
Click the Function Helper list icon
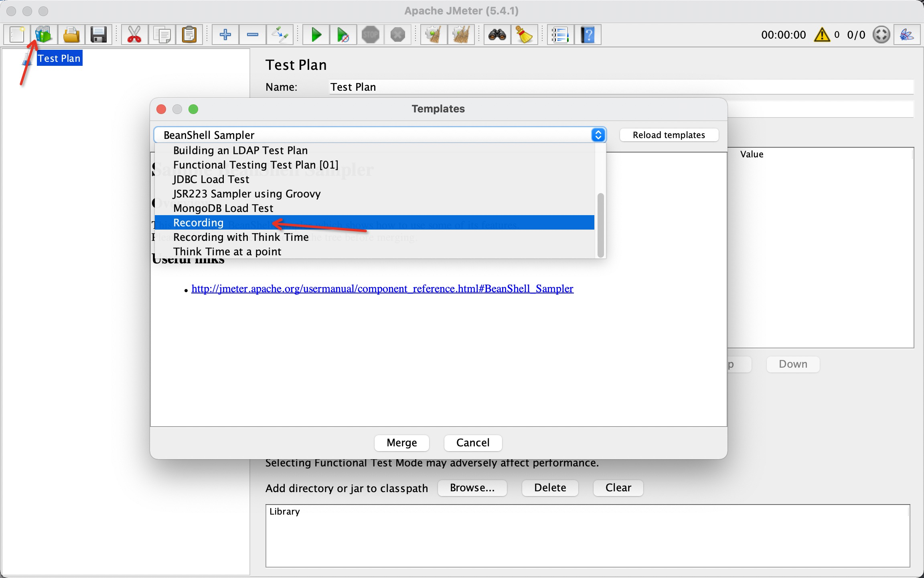click(x=560, y=35)
